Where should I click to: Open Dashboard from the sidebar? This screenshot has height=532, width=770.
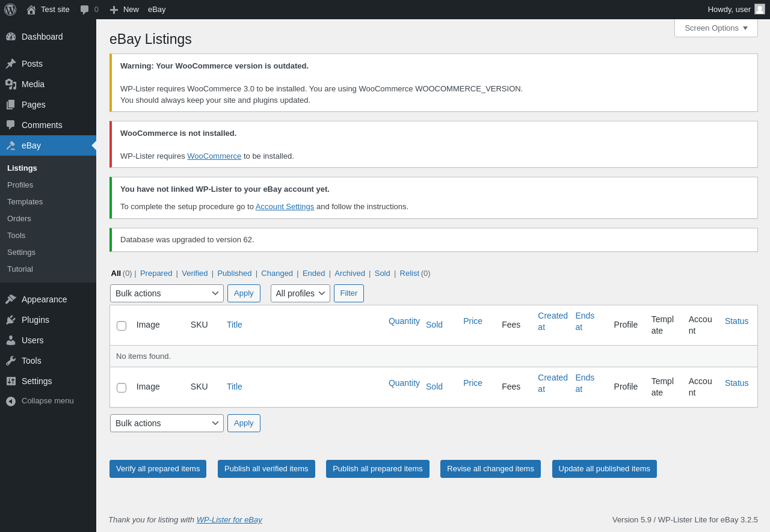tap(42, 37)
